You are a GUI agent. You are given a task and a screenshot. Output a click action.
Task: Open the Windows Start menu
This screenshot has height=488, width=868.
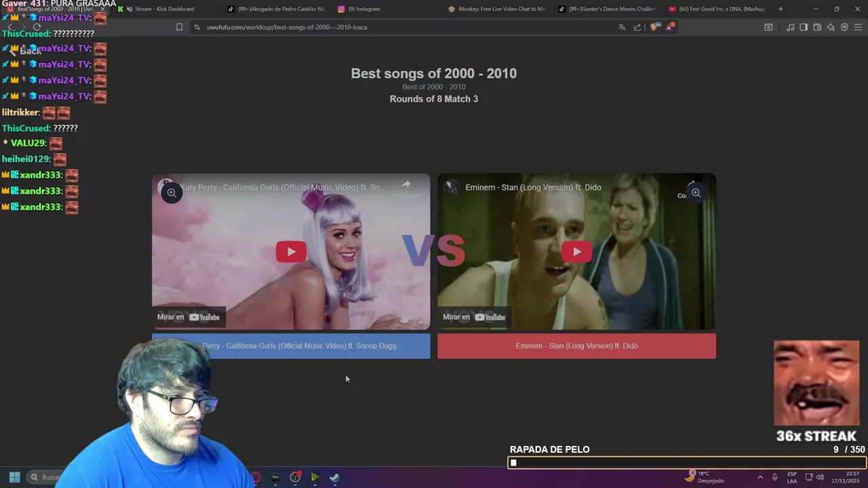[14, 477]
